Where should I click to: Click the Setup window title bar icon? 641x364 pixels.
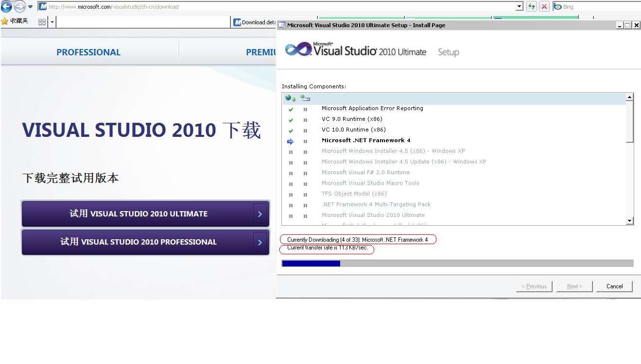point(282,25)
